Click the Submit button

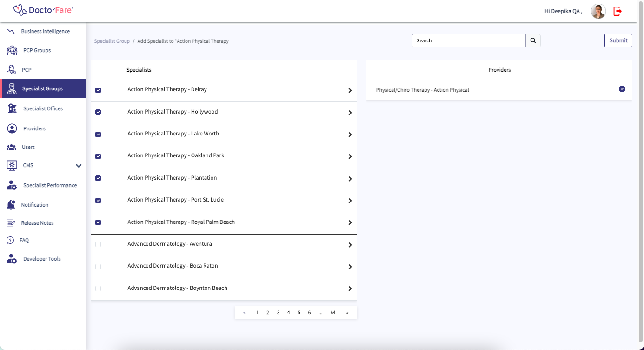tap(618, 40)
